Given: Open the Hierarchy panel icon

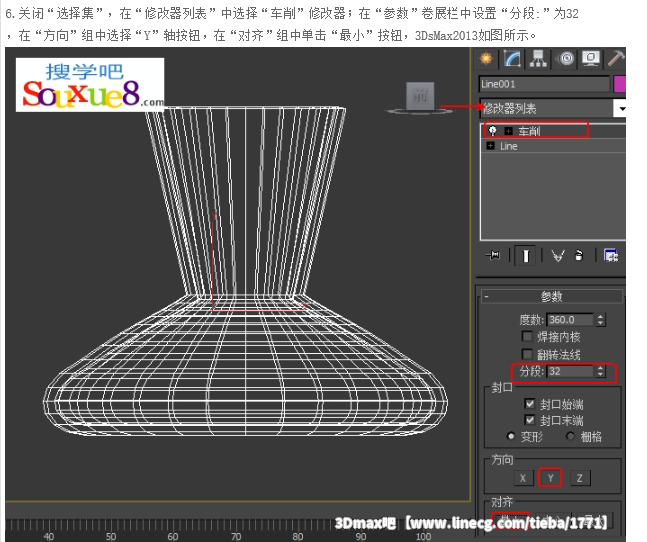Looking at the screenshot, I should pos(538,59).
